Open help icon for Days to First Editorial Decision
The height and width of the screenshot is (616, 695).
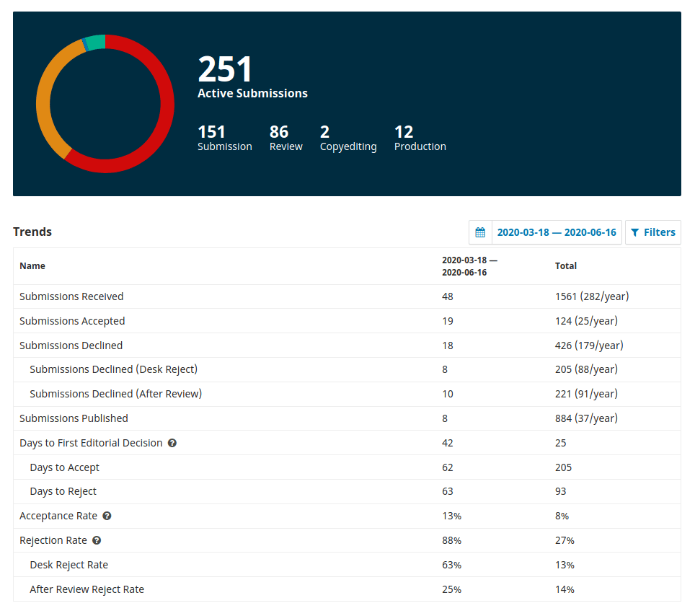[x=172, y=443]
